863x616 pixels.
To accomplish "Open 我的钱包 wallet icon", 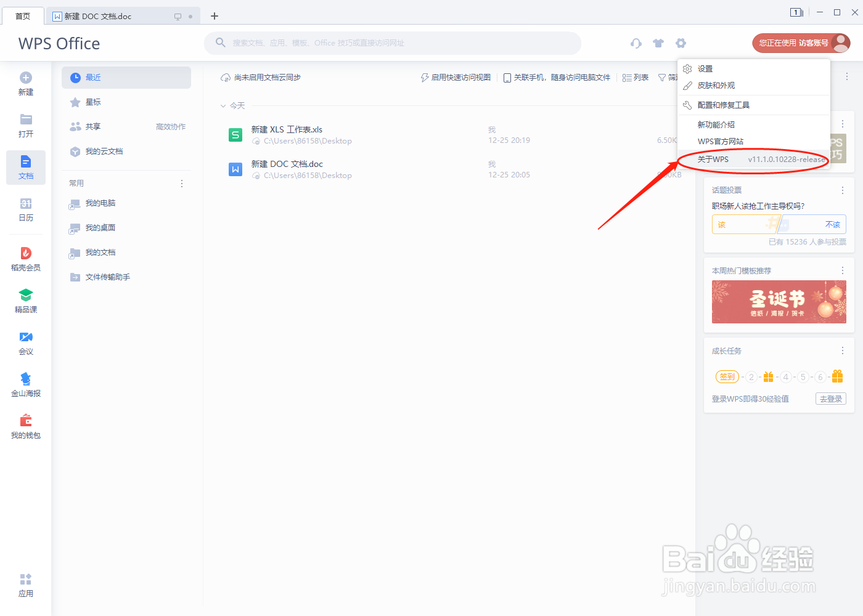I will (x=26, y=420).
